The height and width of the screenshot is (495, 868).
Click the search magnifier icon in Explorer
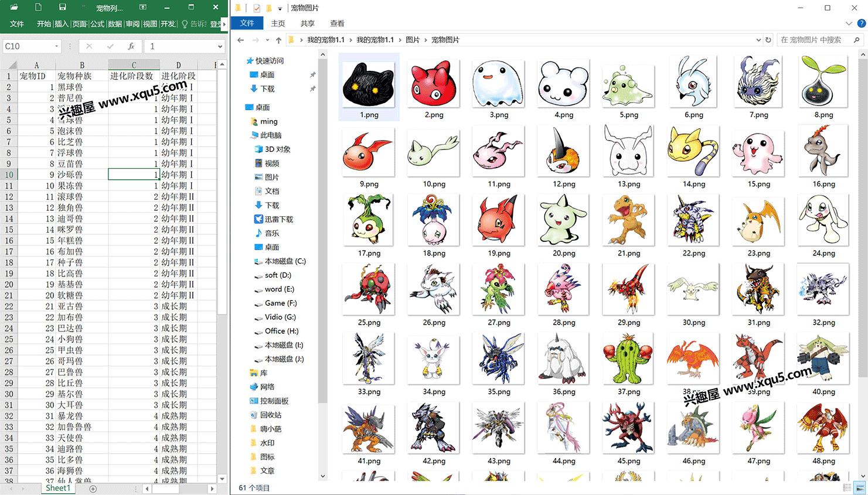point(857,40)
